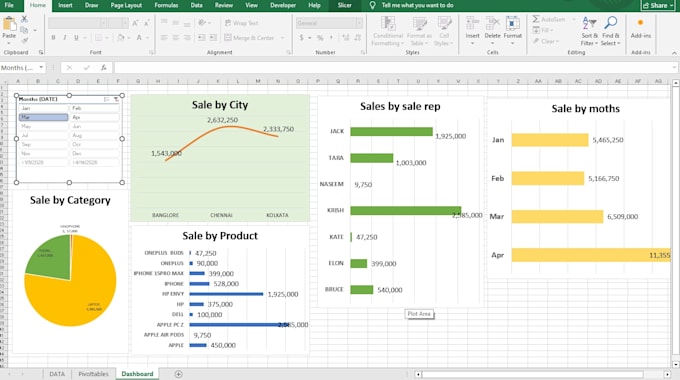Open the Font Color A swatch
The image size is (680, 380).
click(139, 38)
